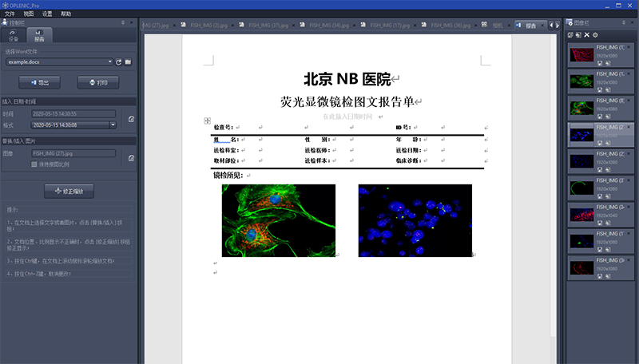The width and height of the screenshot is (639, 364).
Task: Click the browse folder icon for Word file
Action: point(128,61)
